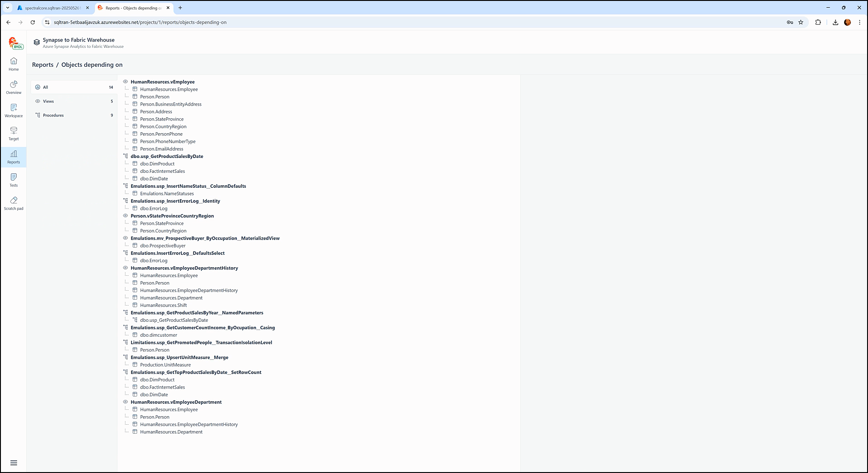
Task: Filter the report by Views
Action: pyautogui.click(x=48, y=102)
